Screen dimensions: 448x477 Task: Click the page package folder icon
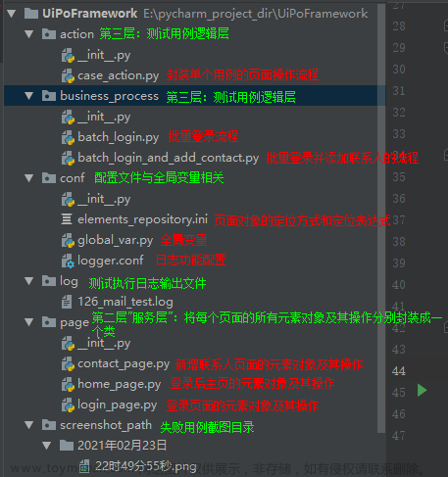[49, 322]
